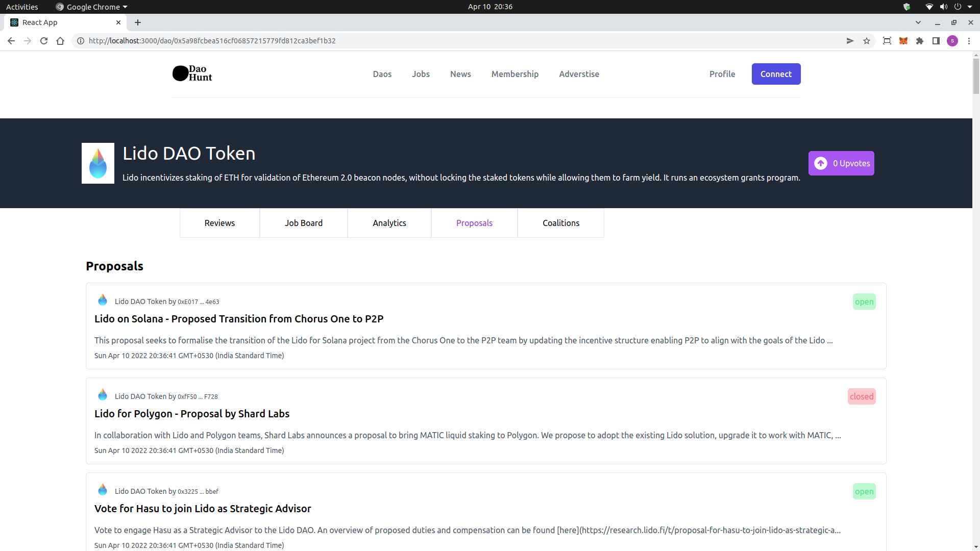Open site information icon in address bar
Screen dimensions: 980x551
[x=81, y=41]
